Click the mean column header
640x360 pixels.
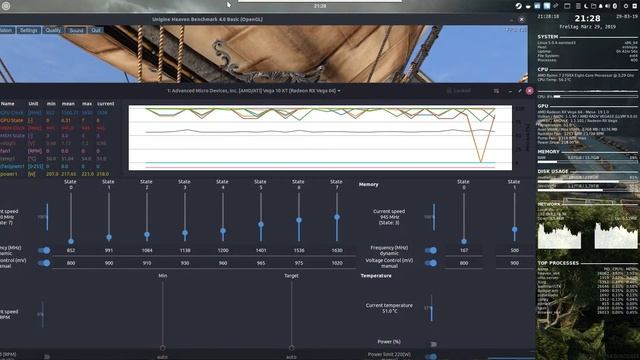click(x=68, y=104)
